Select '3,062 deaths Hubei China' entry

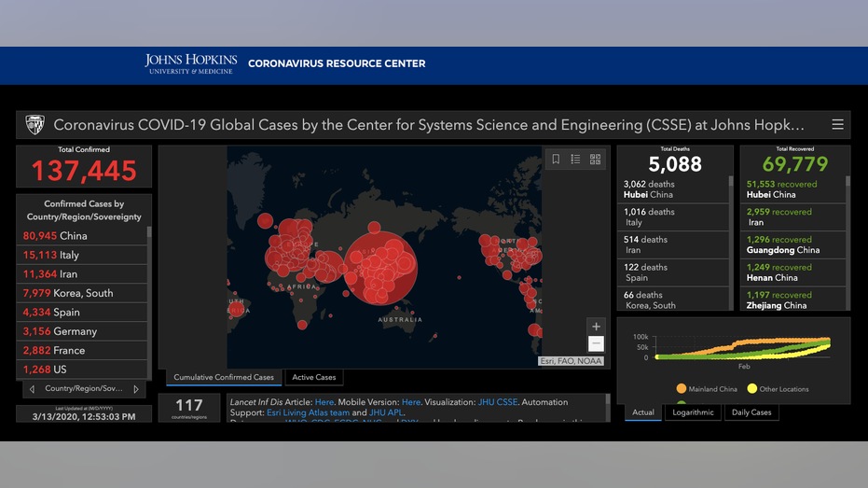672,189
